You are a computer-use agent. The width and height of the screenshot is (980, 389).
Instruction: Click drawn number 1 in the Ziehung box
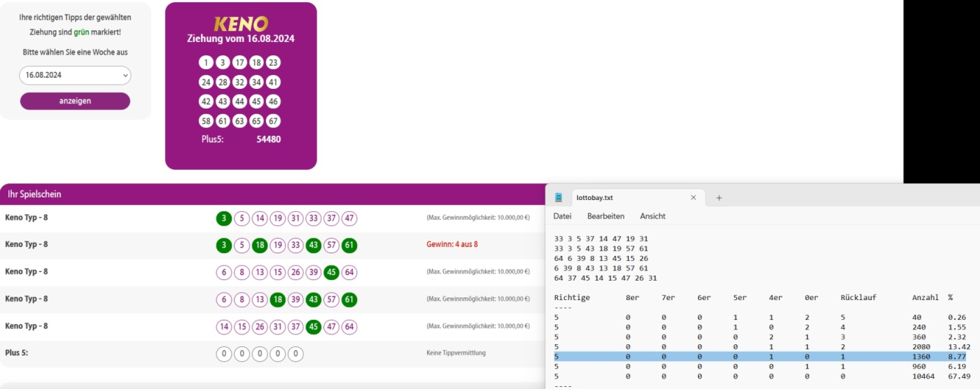pos(206,62)
